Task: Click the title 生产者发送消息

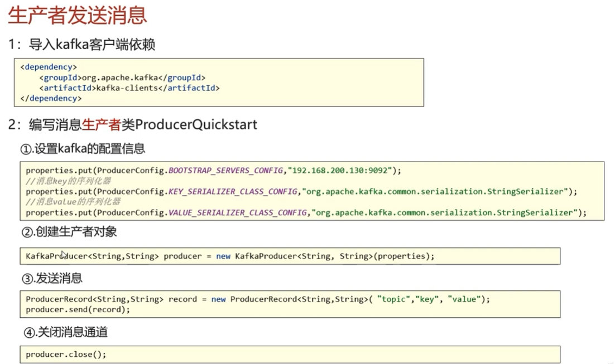Action: 77,16
